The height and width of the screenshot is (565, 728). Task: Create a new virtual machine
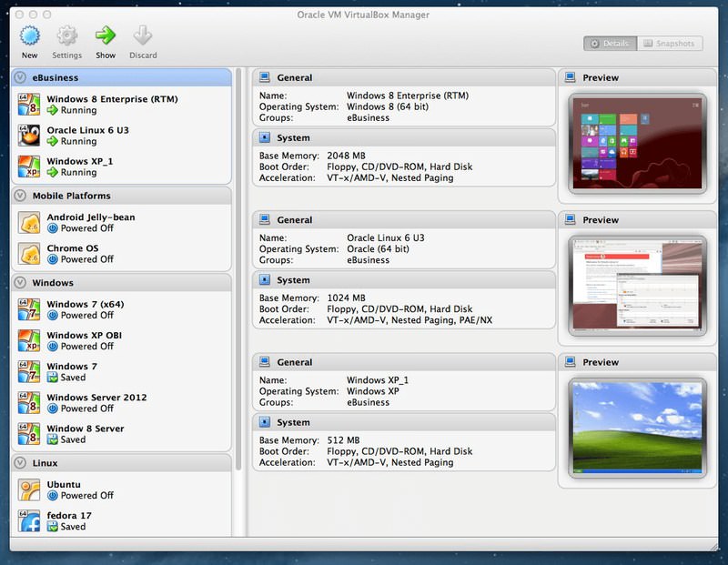point(28,39)
